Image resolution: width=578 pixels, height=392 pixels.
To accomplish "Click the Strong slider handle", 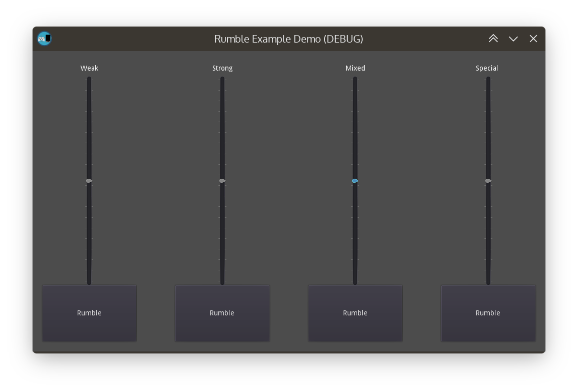I will [x=222, y=181].
